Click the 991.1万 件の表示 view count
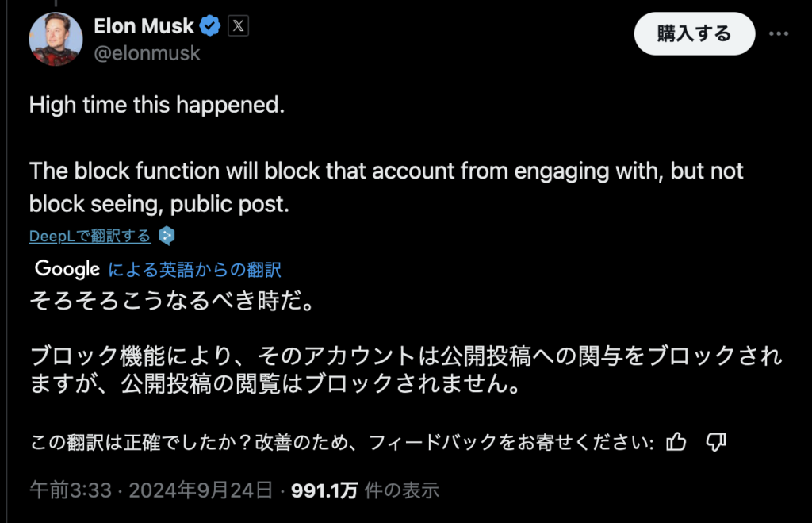Screen dimensions: 812x523 (365, 490)
